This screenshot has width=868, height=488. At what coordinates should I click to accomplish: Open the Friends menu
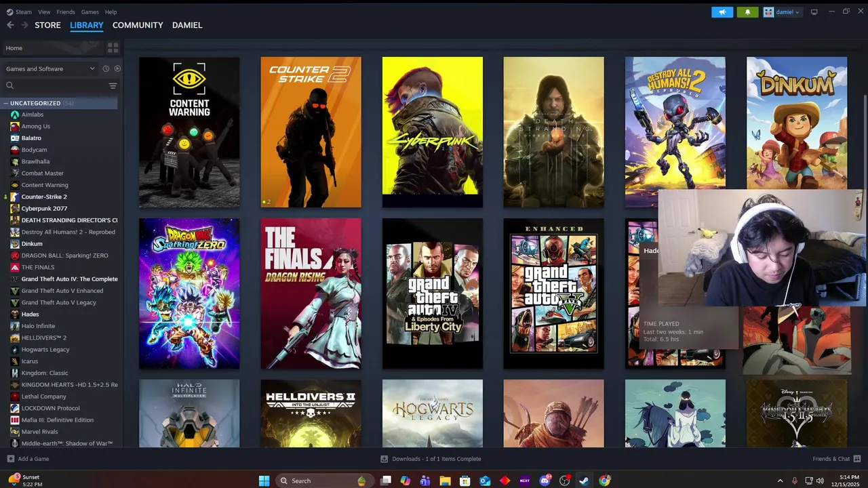tap(66, 12)
